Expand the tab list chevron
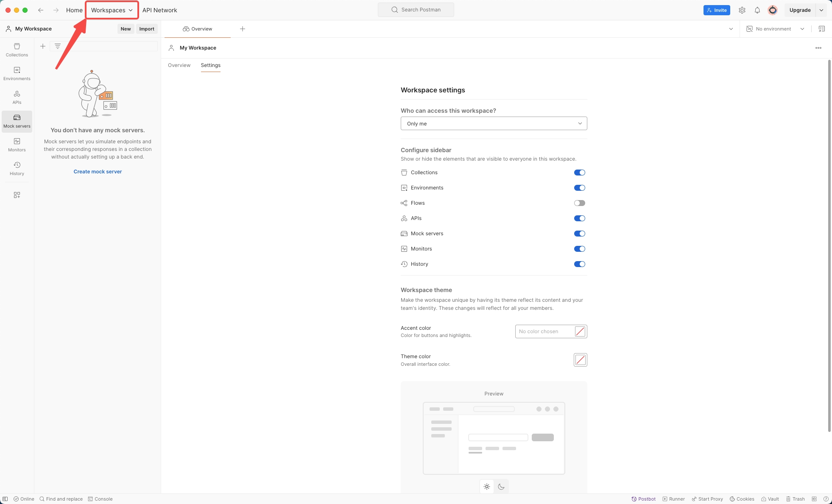Image resolution: width=832 pixels, height=504 pixels. [731, 29]
